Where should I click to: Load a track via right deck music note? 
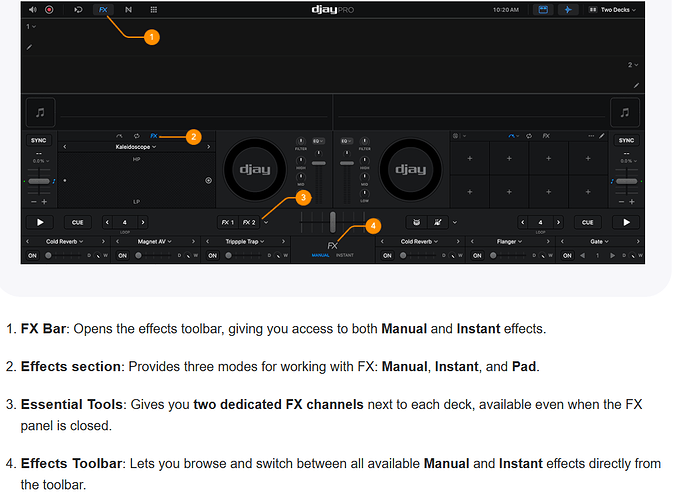(x=625, y=113)
